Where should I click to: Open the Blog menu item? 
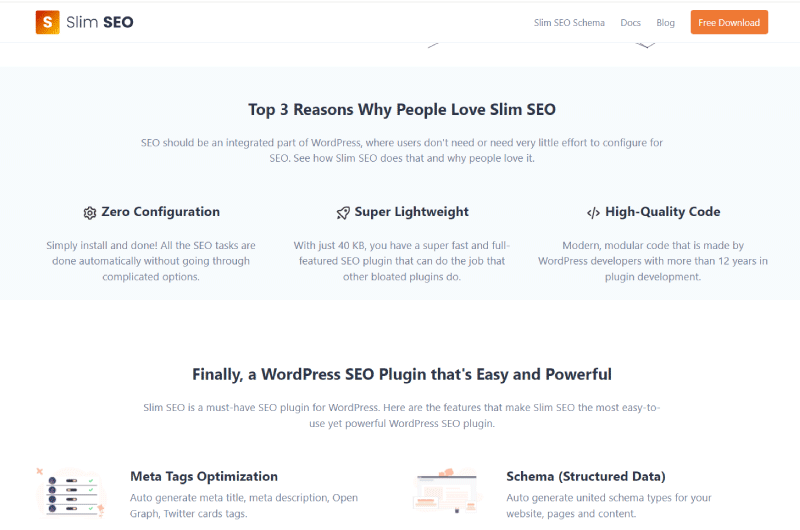click(665, 23)
